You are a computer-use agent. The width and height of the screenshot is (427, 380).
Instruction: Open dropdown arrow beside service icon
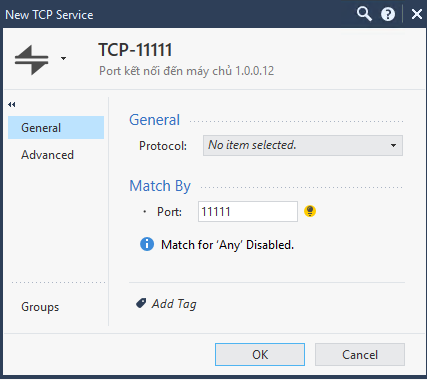(x=63, y=59)
